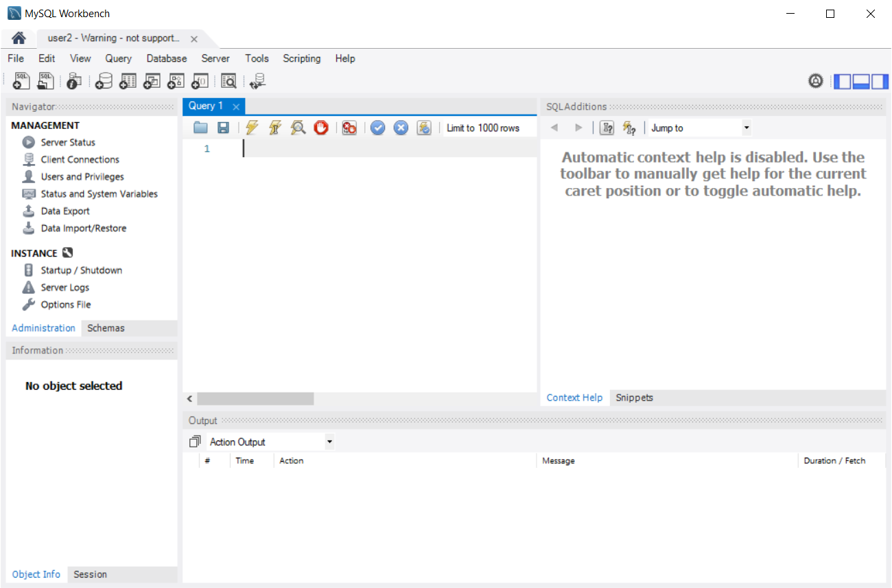Switch to Object Info tab
Viewport: 892px width, 588px height.
tap(36, 574)
